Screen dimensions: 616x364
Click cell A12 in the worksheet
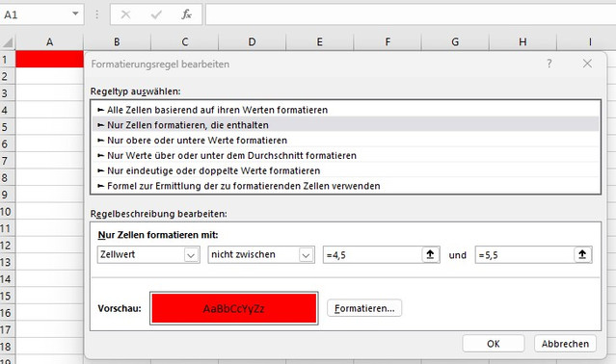coord(49,246)
